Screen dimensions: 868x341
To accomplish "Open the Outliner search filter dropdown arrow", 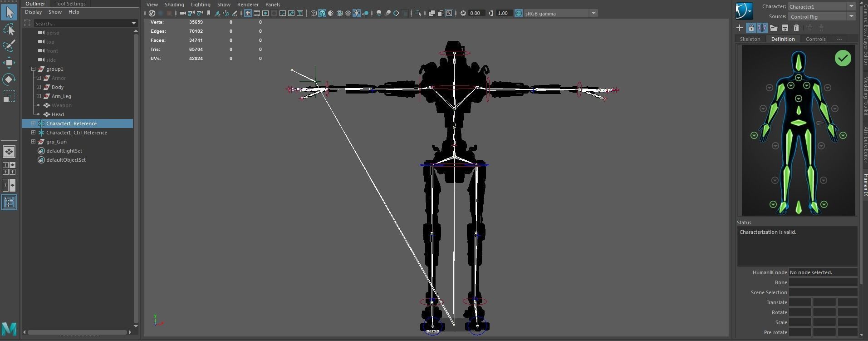I will tap(134, 23).
